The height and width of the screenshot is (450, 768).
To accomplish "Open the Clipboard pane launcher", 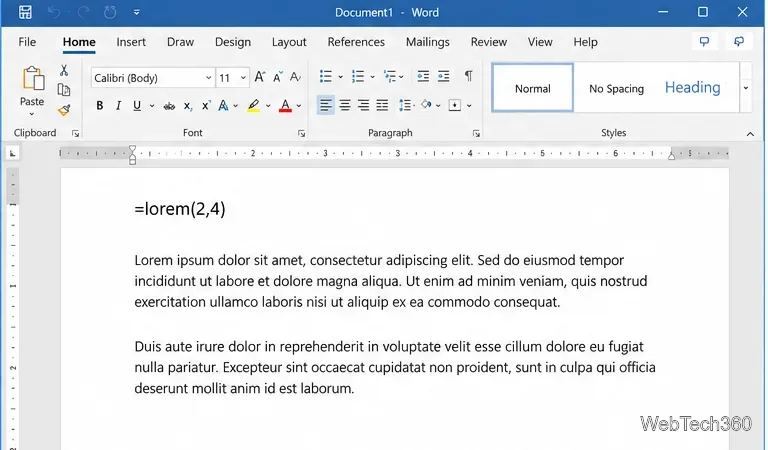I will coord(75,133).
